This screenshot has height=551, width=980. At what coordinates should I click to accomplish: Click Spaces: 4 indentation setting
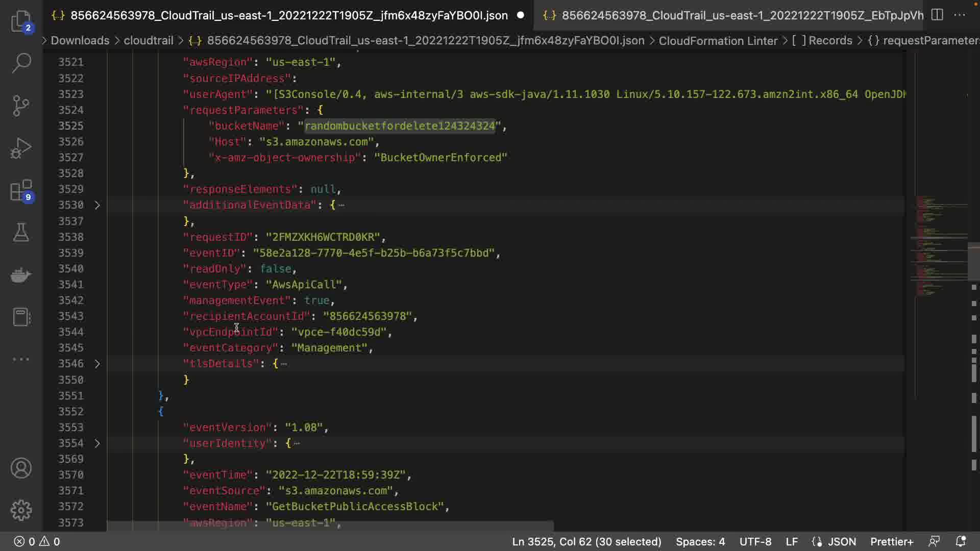pos(700,541)
